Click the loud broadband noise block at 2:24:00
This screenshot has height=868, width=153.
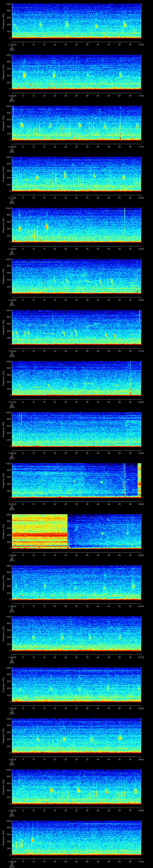(40, 531)
